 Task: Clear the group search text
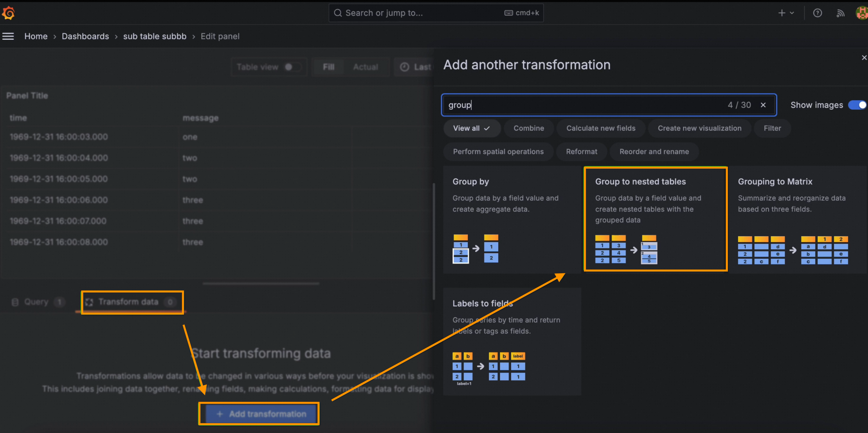click(763, 105)
